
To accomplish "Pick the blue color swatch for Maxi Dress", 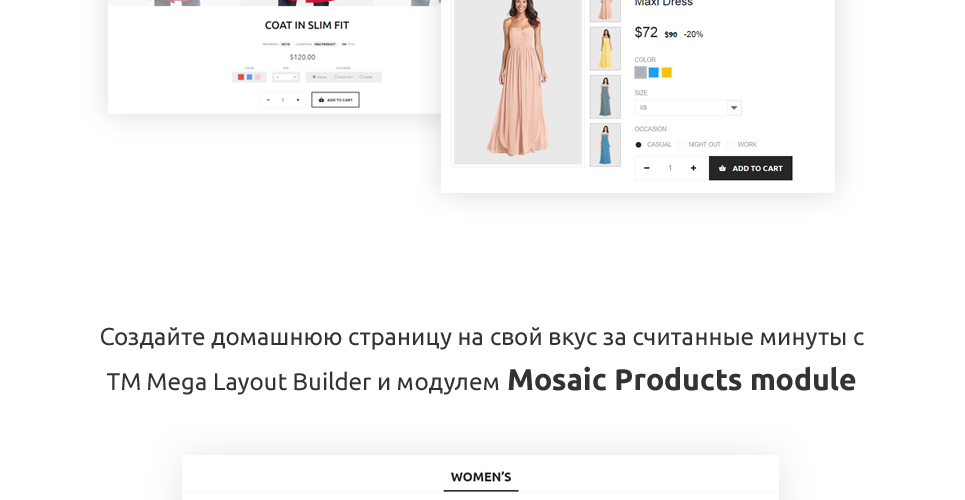I will pyautogui.click(x=654, y=73).
